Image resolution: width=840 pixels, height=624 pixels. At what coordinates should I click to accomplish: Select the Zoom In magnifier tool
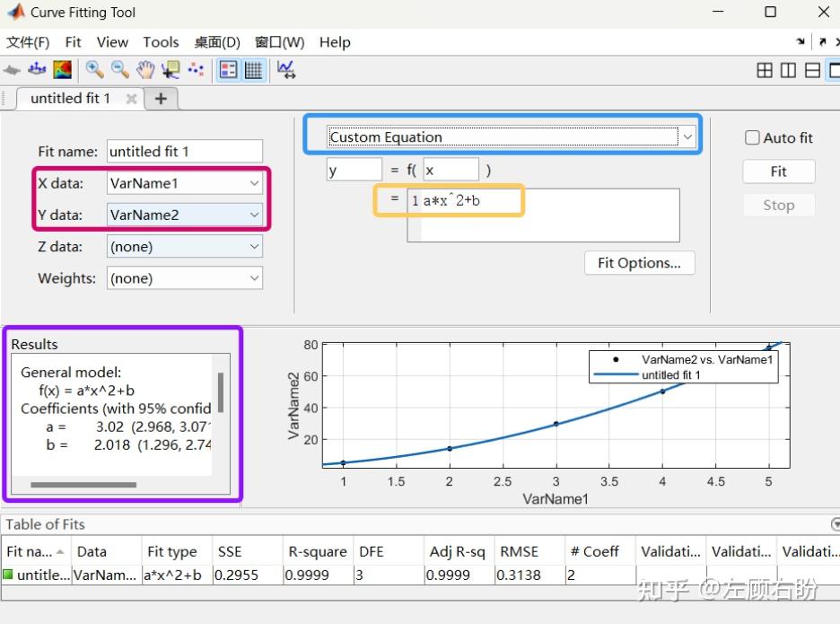(94, 70)
